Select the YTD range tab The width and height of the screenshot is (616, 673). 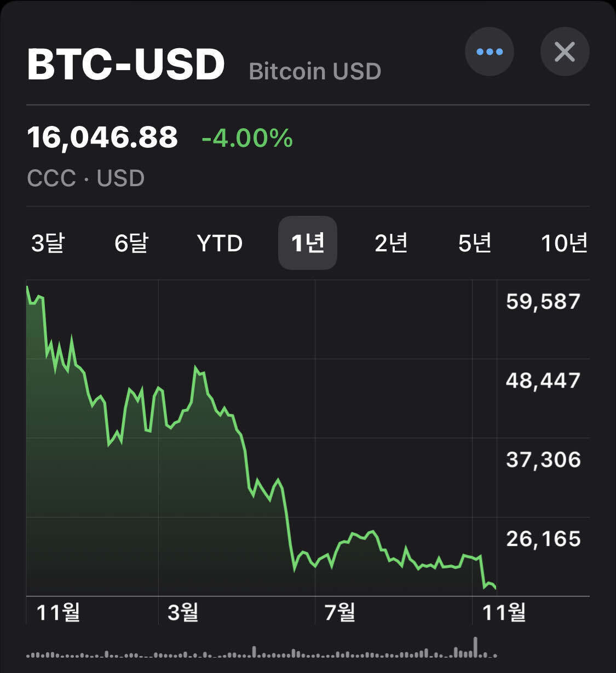pos(220,243)
